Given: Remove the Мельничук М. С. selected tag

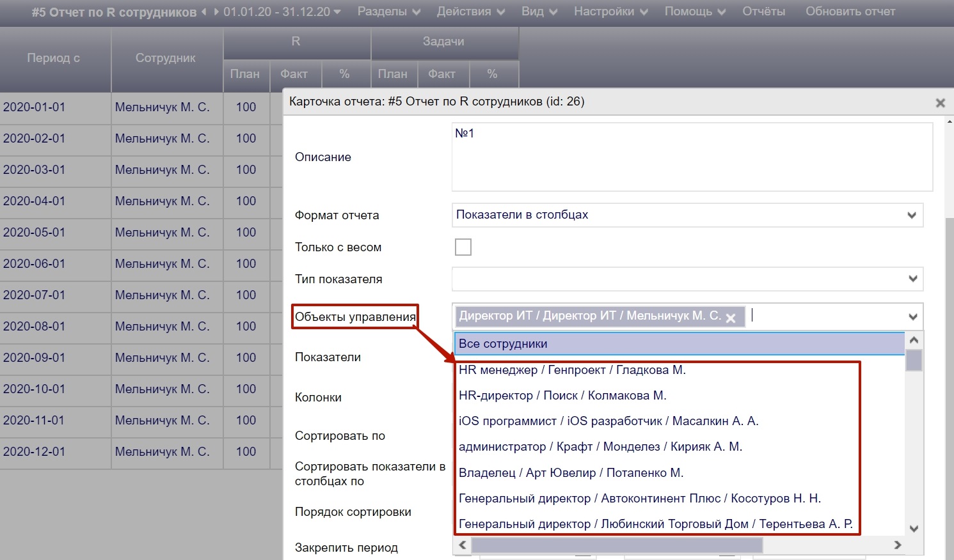Looking at the screenshot, I should click(731, 318).
